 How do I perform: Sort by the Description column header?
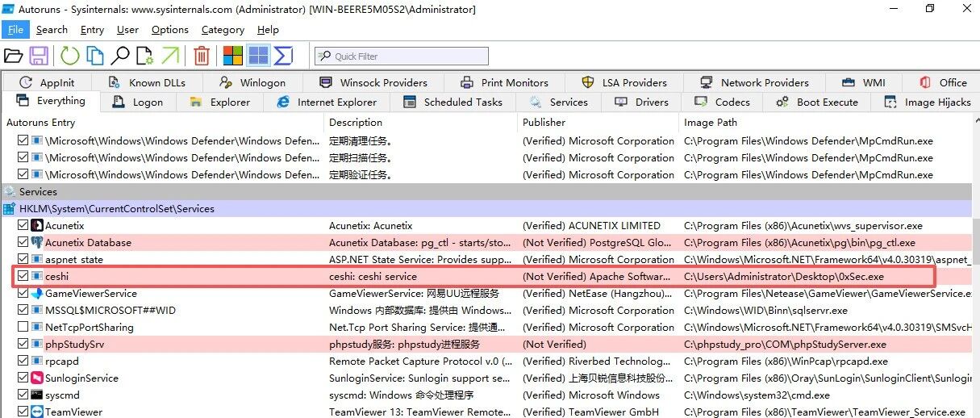click(421, 123)
